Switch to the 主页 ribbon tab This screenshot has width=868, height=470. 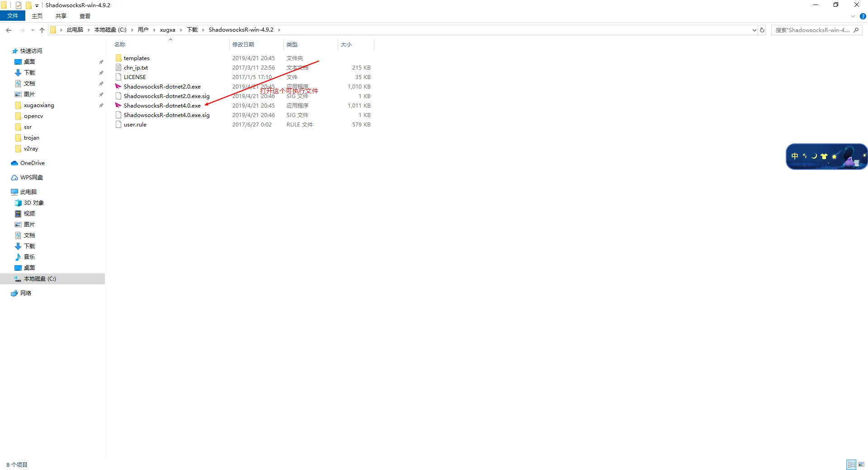[37, 16]
